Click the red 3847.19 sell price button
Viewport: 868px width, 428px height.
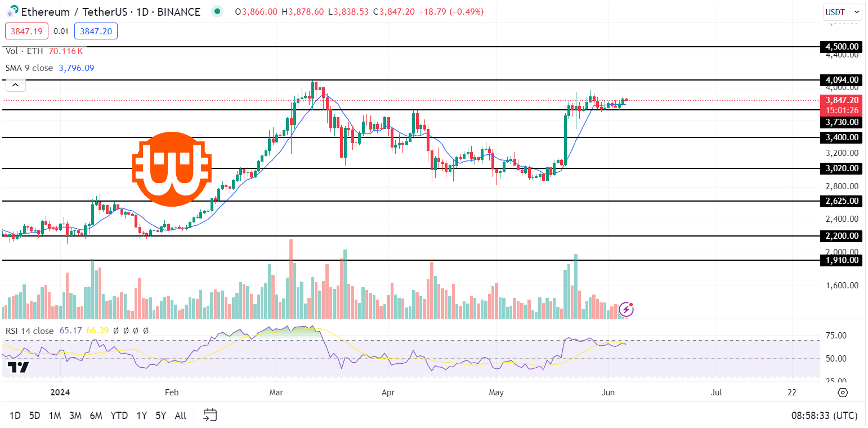26,31
